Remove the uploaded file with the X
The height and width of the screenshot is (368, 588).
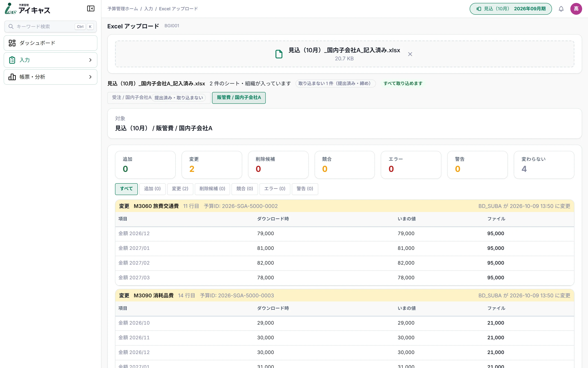tap(410, 54)
